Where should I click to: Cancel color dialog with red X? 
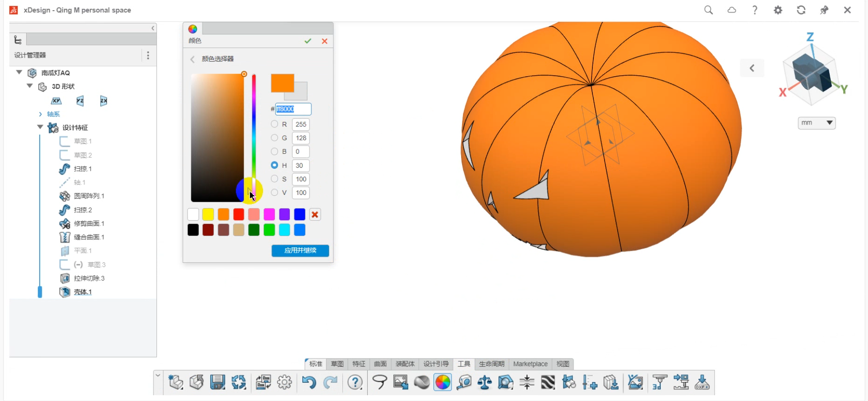(325, 41)
